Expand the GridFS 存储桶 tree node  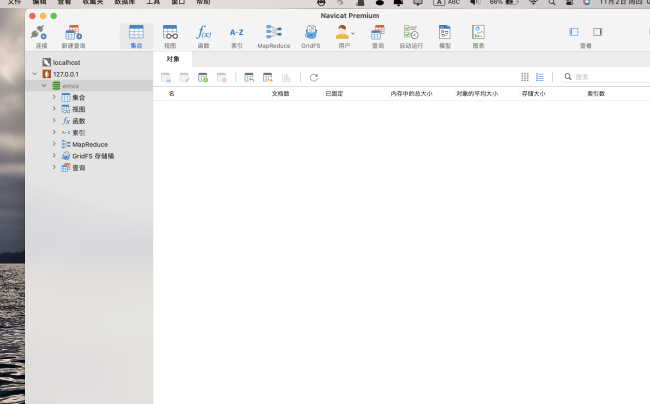point(54,155)
